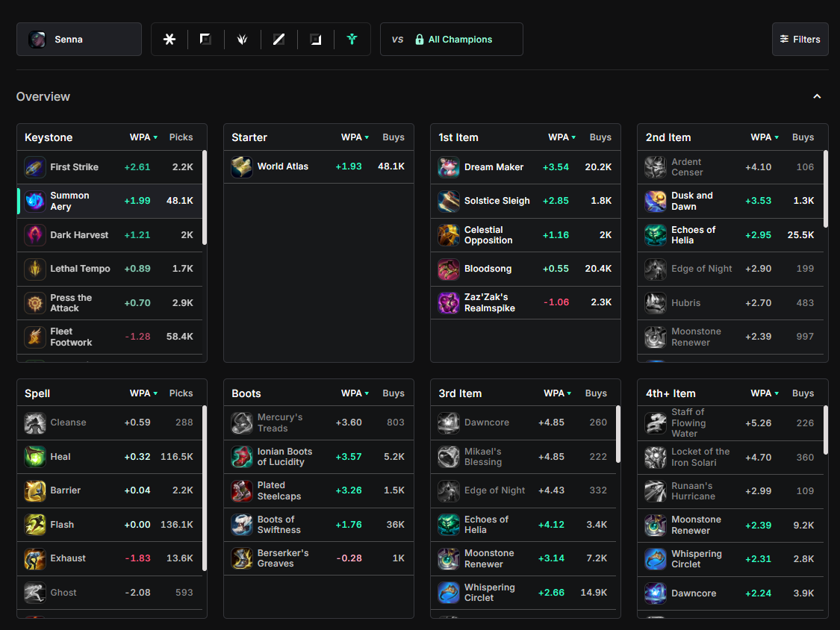
Task: Choose the jungle role icon
Action: click(242, 39)
